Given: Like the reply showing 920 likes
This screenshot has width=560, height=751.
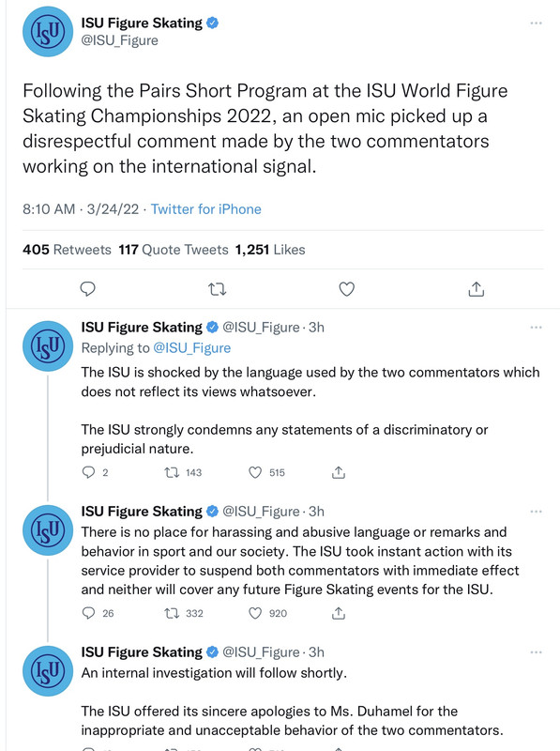Looking at the screenshot, I should pos(255,614).
